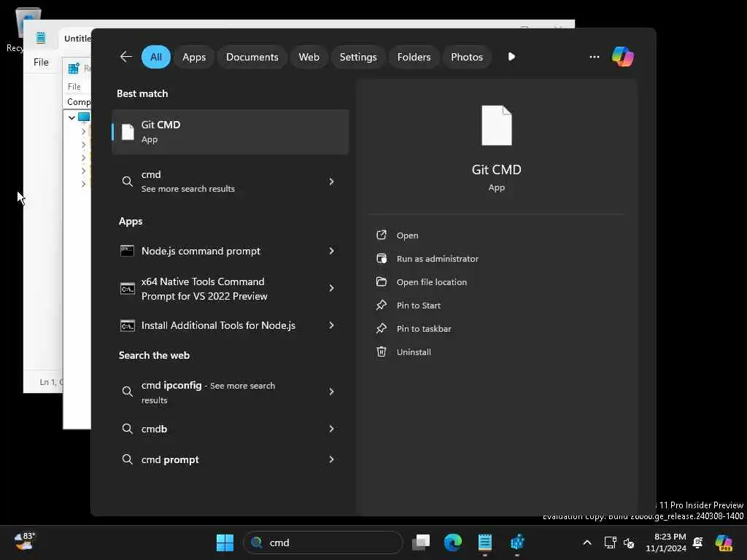Image resolution: width=747 pixels, height=560 pixels.
Task: Open the clock showing 8:23 PM
Action: click(x=666, y=542)
